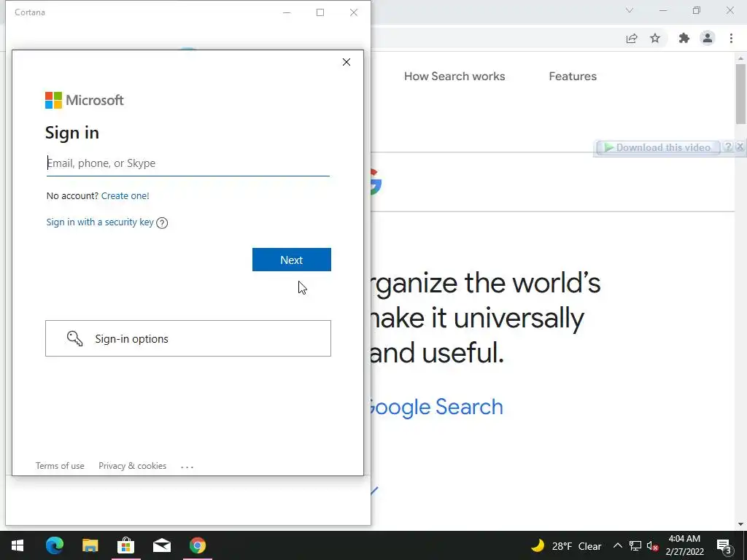Open notification center icon
This screenshot has width=747, height=560.
click(x=724, y=545)
